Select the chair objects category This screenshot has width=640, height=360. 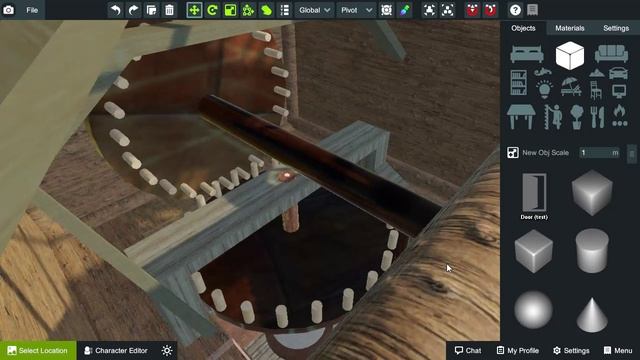(x=596, y=90)
